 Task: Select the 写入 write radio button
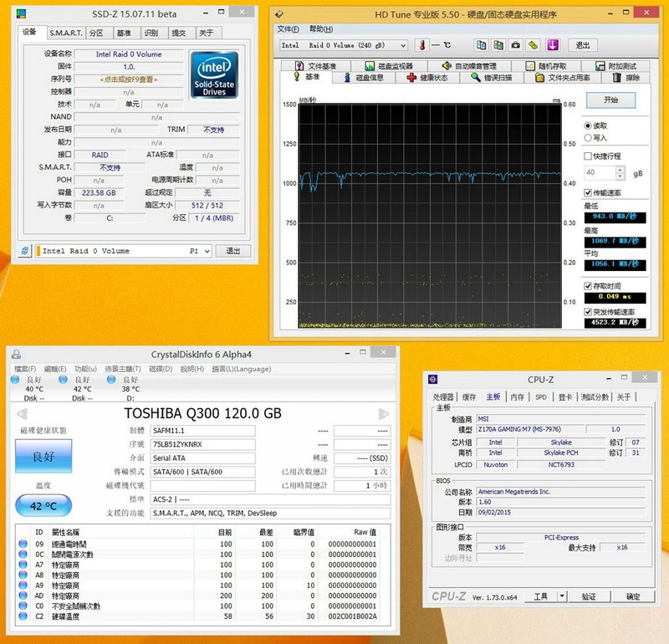coord(588,138)
